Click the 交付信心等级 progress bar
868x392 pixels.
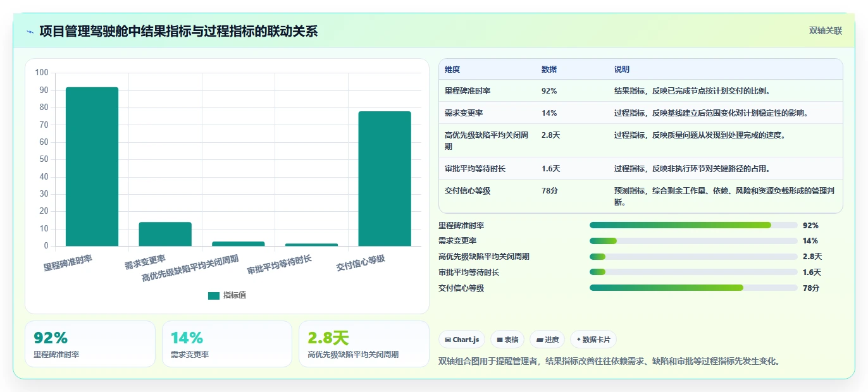pos(693,288)
